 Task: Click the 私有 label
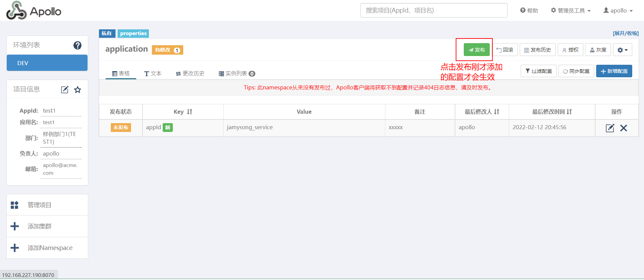click(x=107, y=33)
